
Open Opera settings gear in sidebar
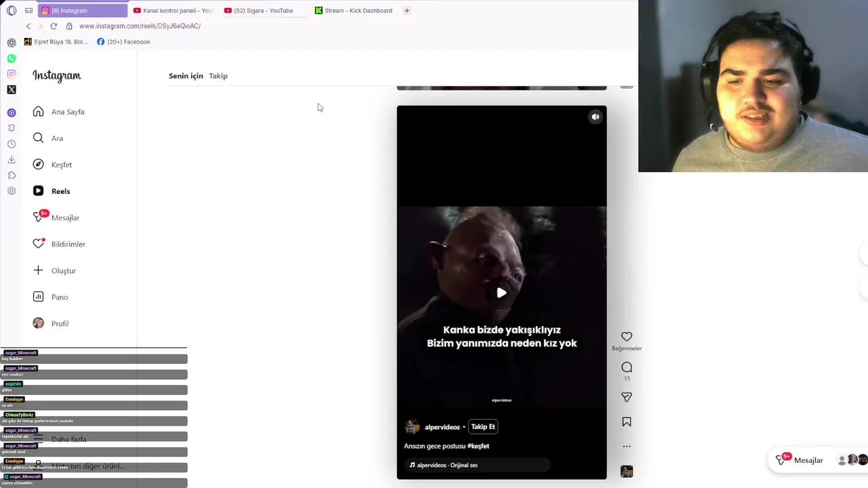click(x=12, y=191)
